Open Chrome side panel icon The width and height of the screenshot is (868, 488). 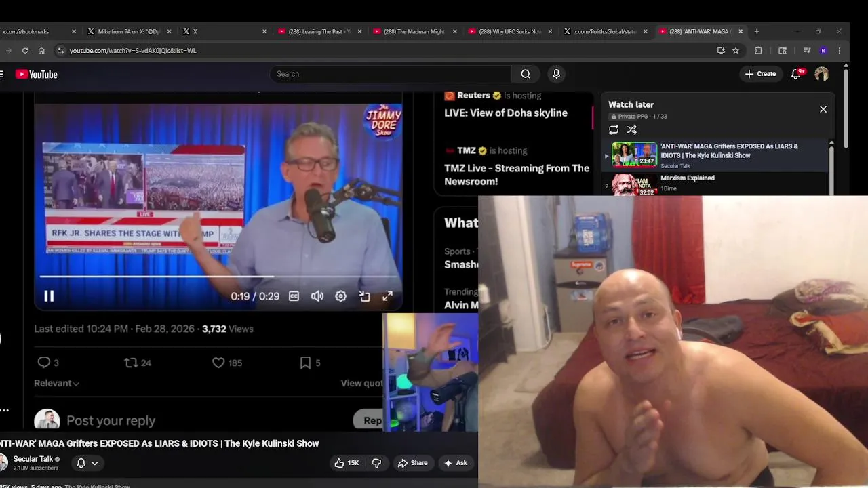point(783,50)
